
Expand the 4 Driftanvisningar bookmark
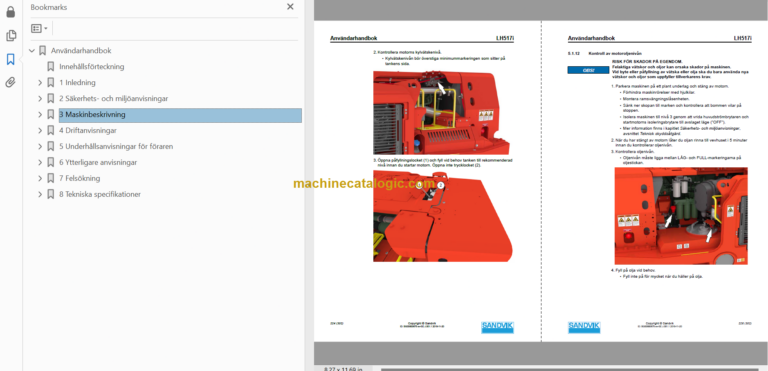pyautogui.click(x=40, y=130)
